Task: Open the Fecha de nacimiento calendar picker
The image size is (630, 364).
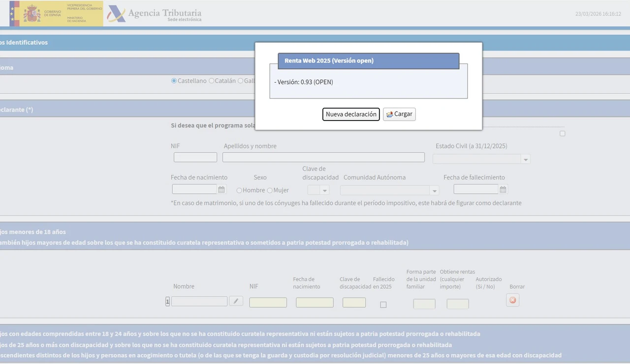Action: pos(221,189)
